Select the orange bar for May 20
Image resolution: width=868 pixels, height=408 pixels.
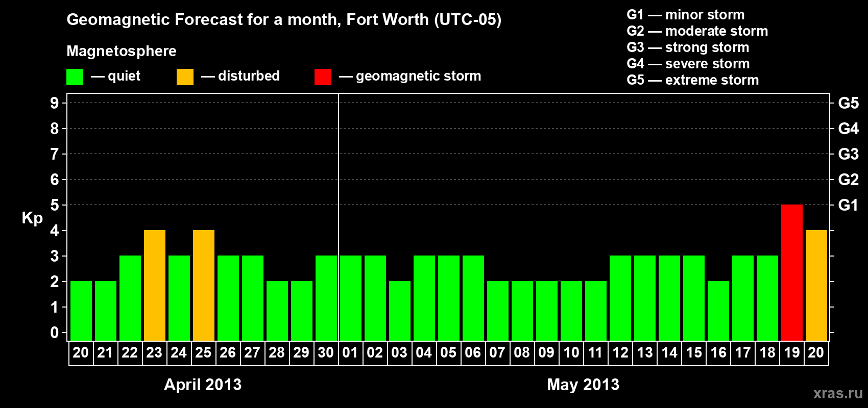point(816,286)
